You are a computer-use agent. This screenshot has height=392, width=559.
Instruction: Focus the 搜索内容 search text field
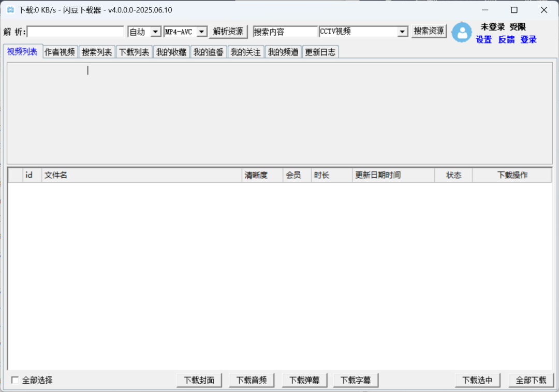coord(285,32)
